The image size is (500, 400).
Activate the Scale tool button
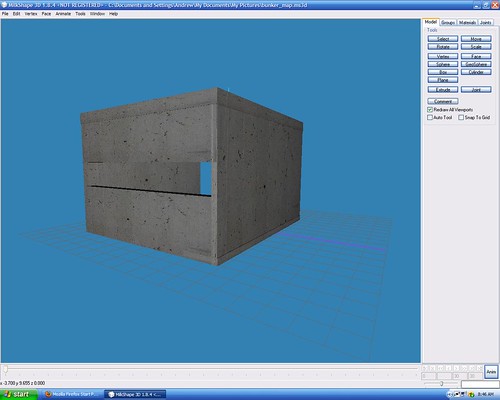[476, 47]
